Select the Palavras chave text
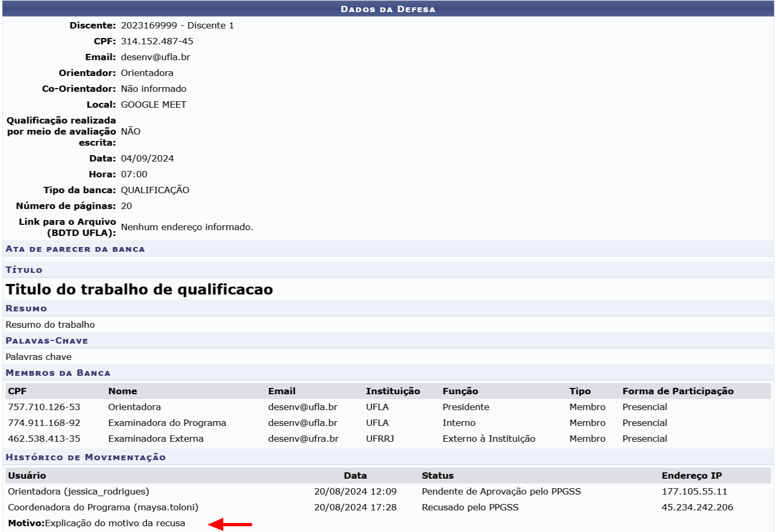The image size is (776, 532). pos(39,357)
